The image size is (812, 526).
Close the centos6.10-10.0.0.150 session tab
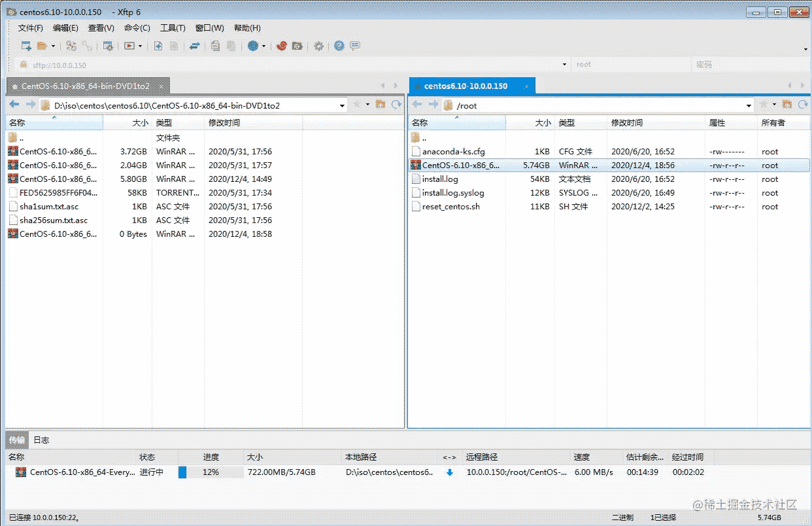coord(526,86)
